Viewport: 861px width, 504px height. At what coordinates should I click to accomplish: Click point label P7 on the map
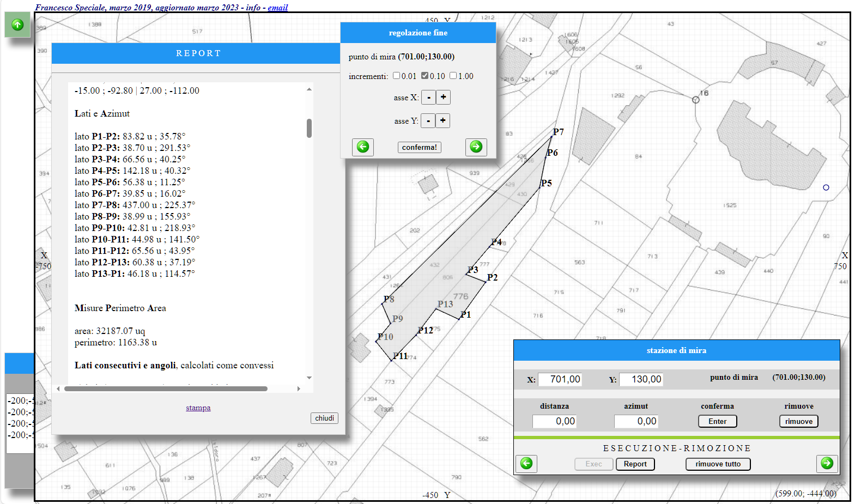(x=558, y=132)
